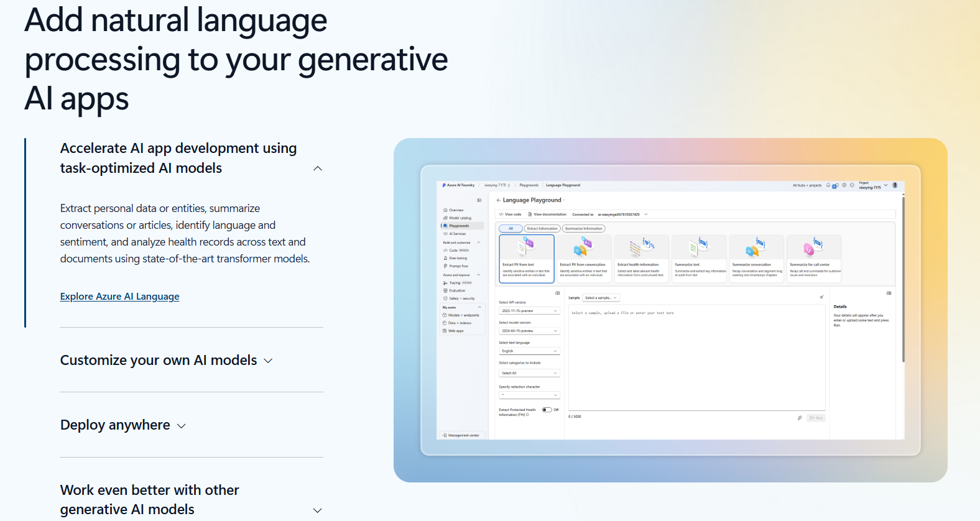
Task: Click the playground vertical scrollbar
Action: 903,280
